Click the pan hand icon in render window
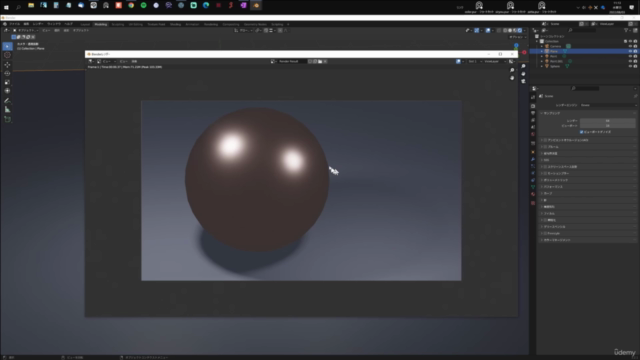 [x=512, y=78]
